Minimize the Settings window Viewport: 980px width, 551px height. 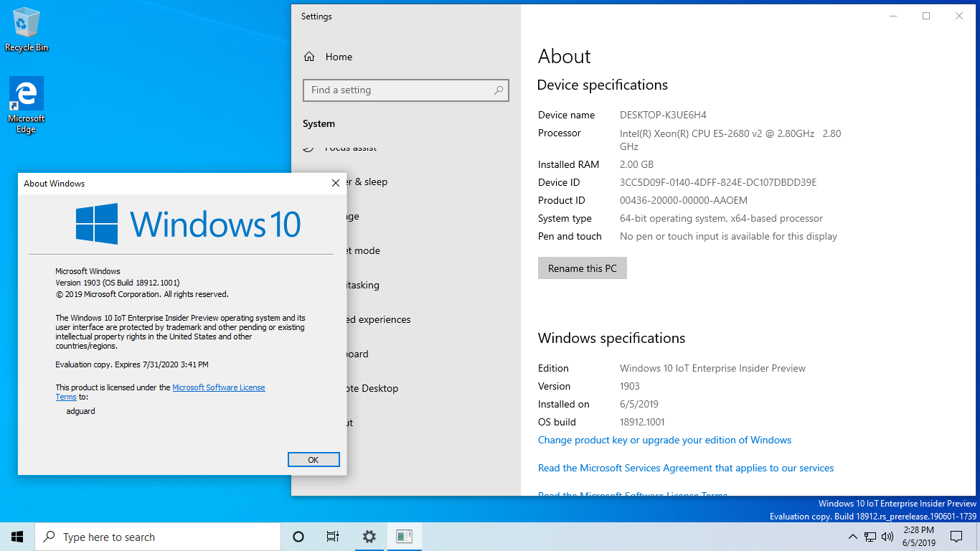893,16
